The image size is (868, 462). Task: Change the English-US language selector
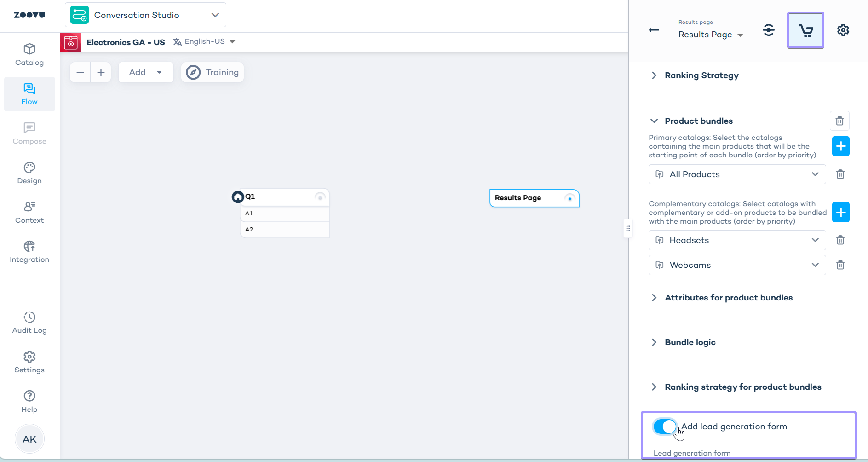click(x=205, y=42)
